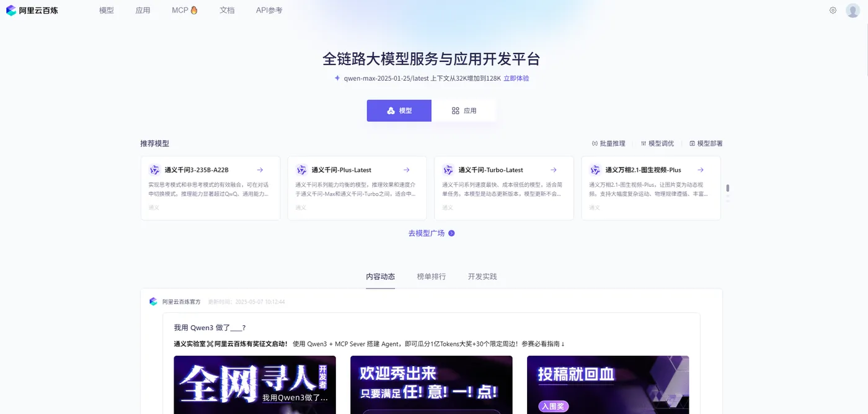Click the 立即体验 link
Image resolution: width=868 pixels, height=414 pixels.
[x=516, y=78]
